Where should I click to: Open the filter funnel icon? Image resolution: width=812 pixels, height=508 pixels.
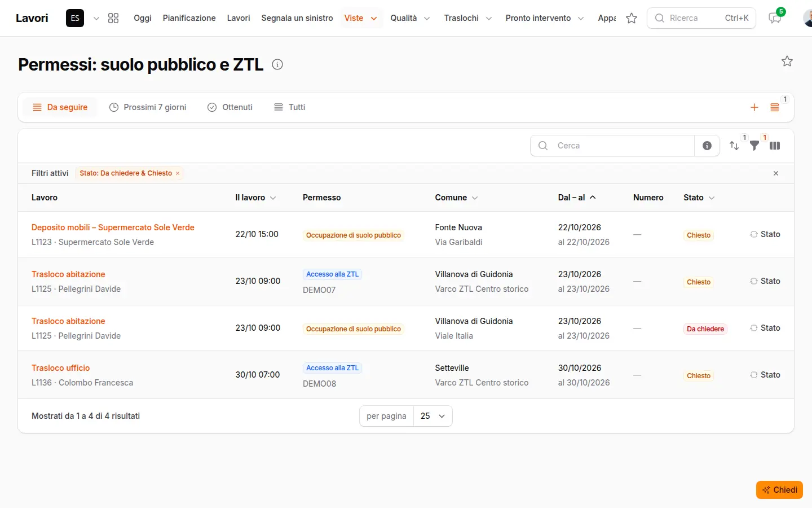[754, 146]
